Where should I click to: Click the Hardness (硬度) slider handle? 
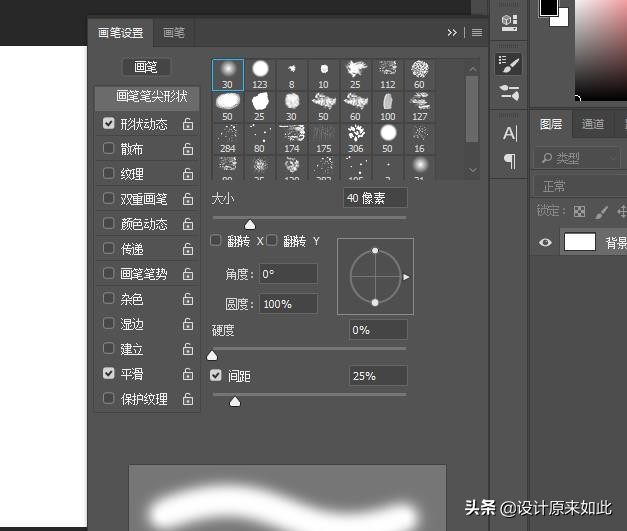(212, 355)
